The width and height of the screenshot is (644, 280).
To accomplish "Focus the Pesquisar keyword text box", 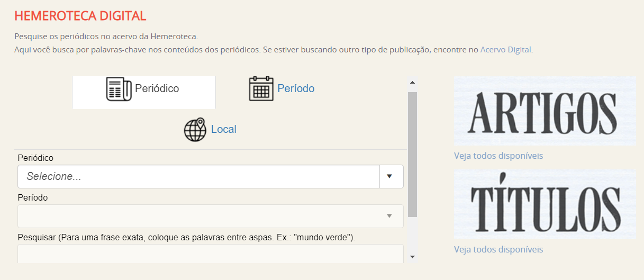I will tap(210, 254).
